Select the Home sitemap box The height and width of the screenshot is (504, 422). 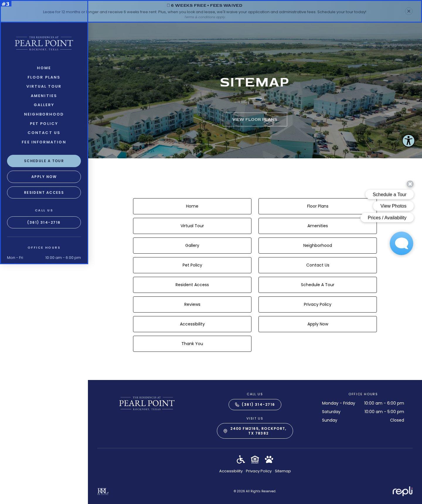[192, 206]
